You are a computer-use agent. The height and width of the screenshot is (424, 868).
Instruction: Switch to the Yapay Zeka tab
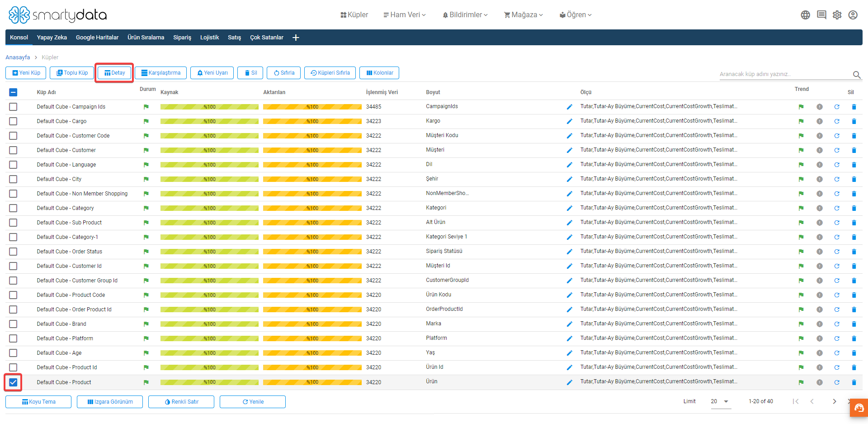52,38
